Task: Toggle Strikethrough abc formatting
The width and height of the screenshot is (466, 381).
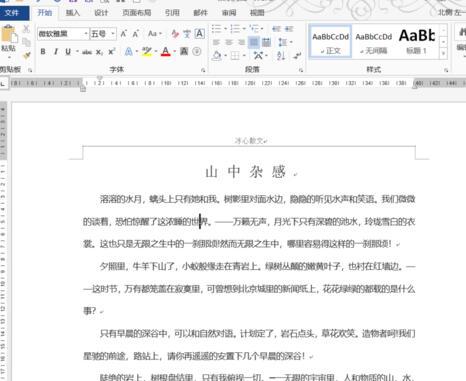Action: tap(87, 52)
